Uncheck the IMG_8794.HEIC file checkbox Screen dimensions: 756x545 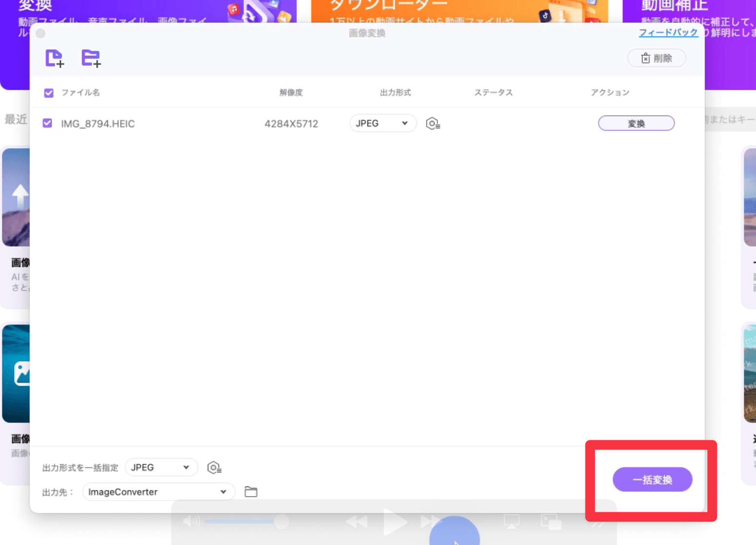click(x=47, y=123)
